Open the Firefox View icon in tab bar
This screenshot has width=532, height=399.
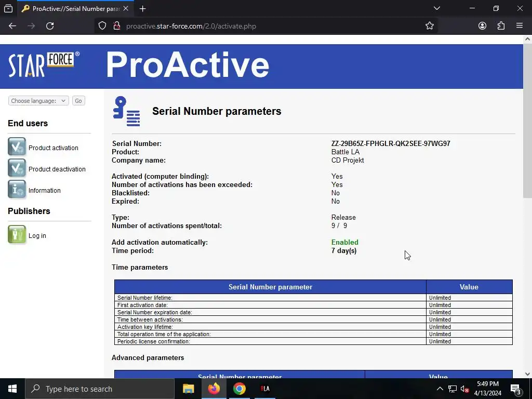click(x=8, y=8)
